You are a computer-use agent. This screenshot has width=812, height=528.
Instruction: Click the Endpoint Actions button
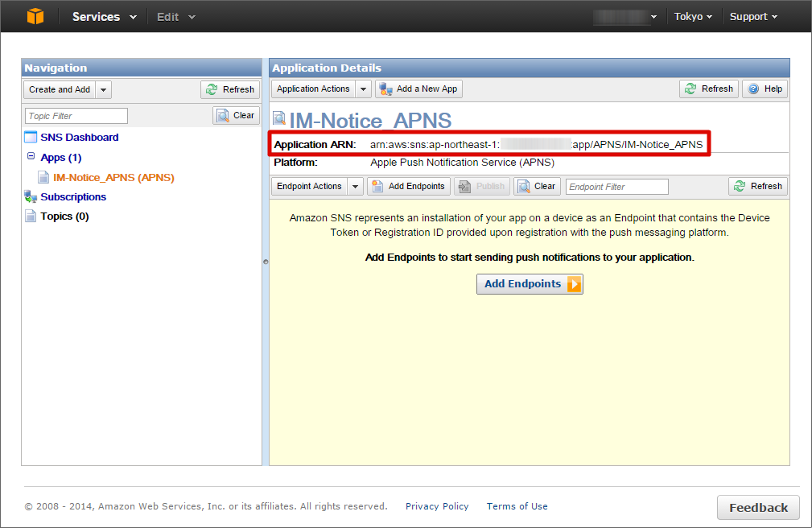click(309, 187)
